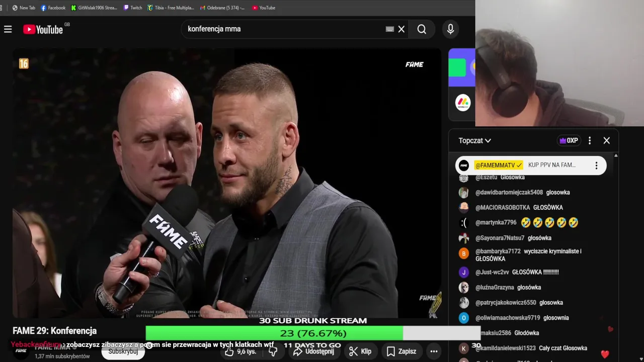Screen dimensions: 644x362
Task: Open @patrycjakokowicz6550 chat avatar
Action: [464, 303]
